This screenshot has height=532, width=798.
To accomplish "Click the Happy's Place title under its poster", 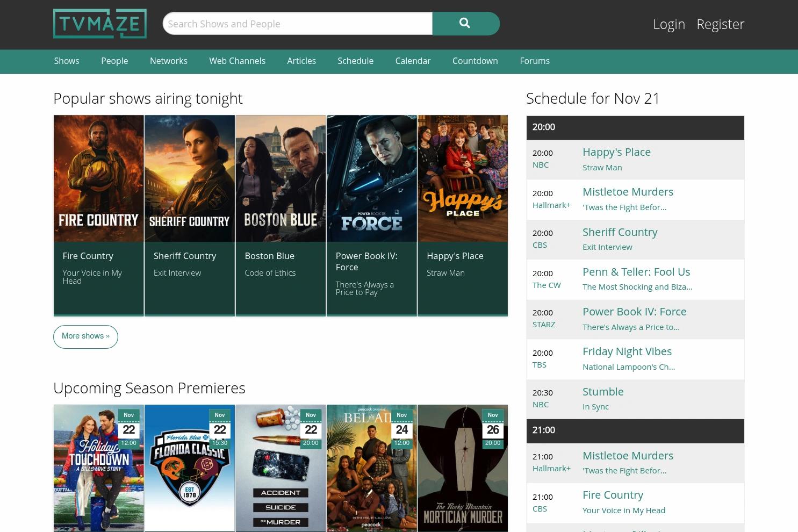I will 455,256.
